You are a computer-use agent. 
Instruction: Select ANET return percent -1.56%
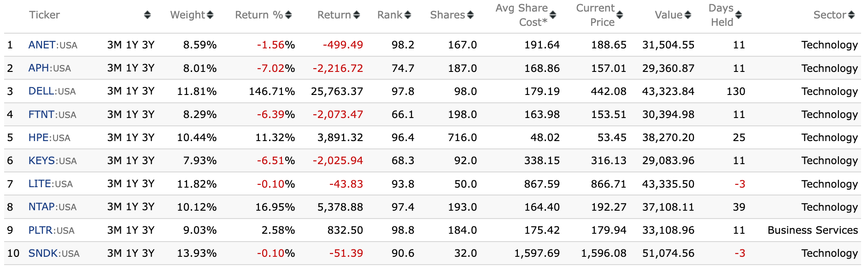pos(276,45)
